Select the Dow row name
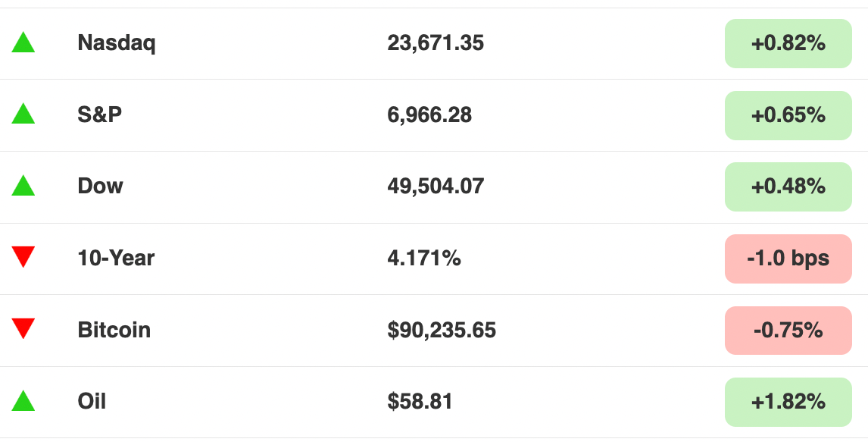The width and height of the screenshot is (868, 442). pyautogui.click(x=100, y=186)
